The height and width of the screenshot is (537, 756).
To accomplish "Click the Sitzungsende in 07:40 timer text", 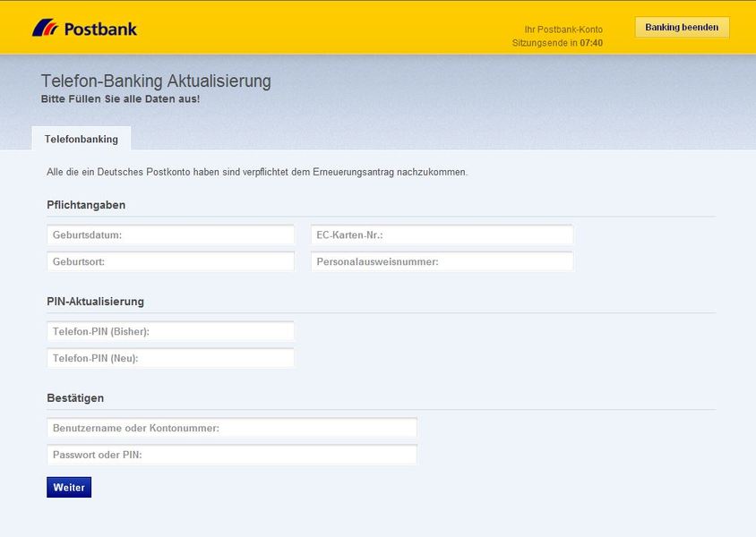I will tap(557, 43).
